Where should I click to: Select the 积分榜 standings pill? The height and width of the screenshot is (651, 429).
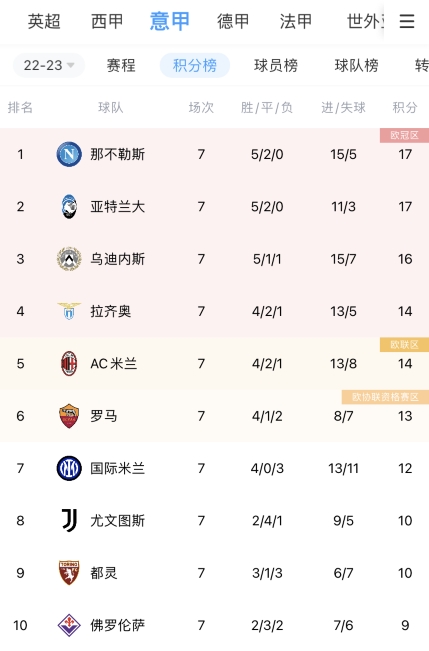coord(195,65)
